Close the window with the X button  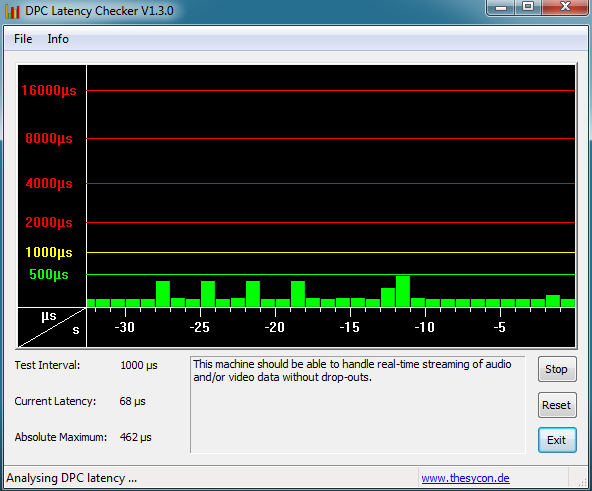coord(565,7)
